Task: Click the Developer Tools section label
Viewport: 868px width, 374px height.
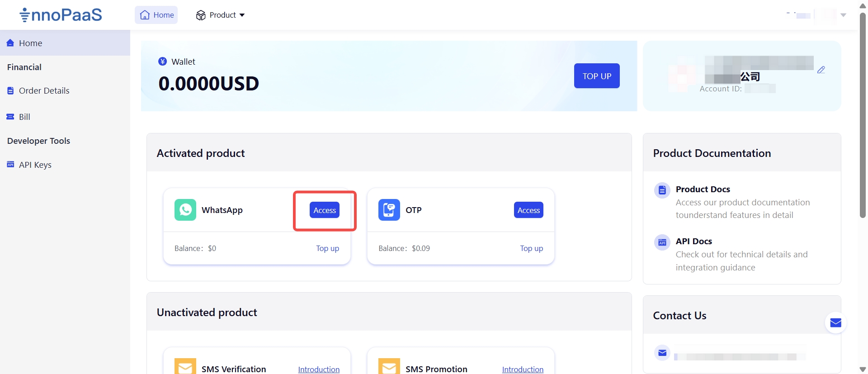Action: [x=38, y=141]
